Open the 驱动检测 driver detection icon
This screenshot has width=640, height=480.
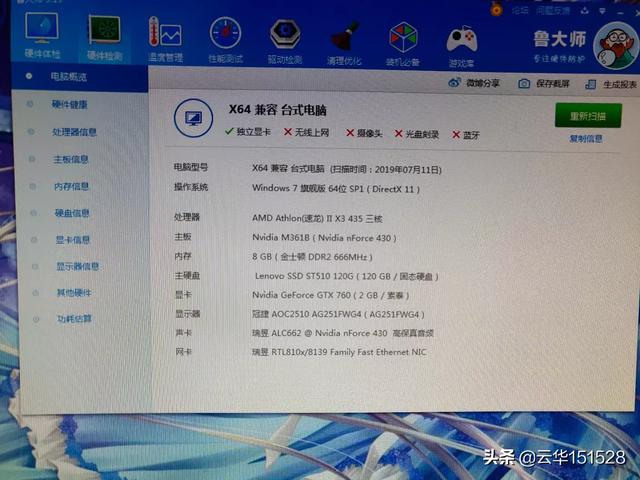(x=285, y=37)
